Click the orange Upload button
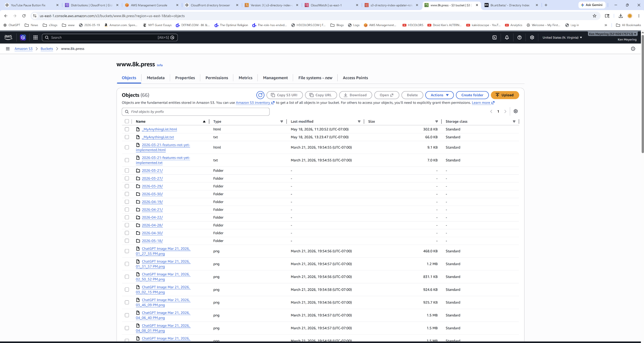 505,95
